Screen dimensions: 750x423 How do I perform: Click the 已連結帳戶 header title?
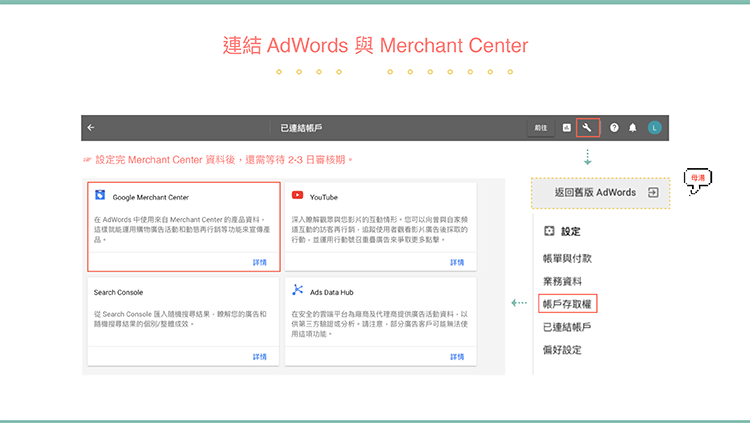coord(301,128)
